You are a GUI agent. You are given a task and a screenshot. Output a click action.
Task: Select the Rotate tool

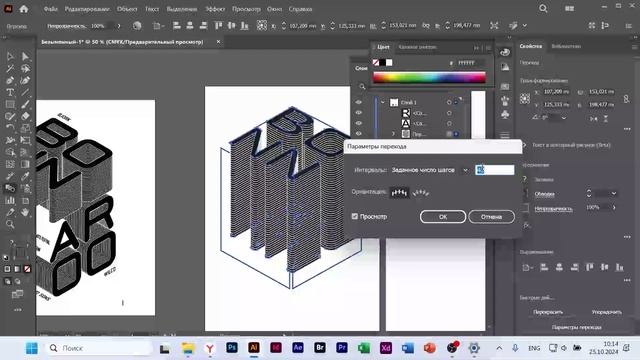[x=10, y=128]
